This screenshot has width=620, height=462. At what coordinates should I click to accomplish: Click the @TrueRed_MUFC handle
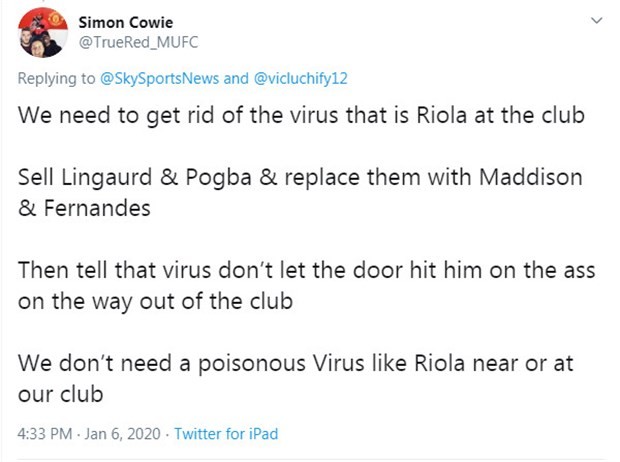128,43
